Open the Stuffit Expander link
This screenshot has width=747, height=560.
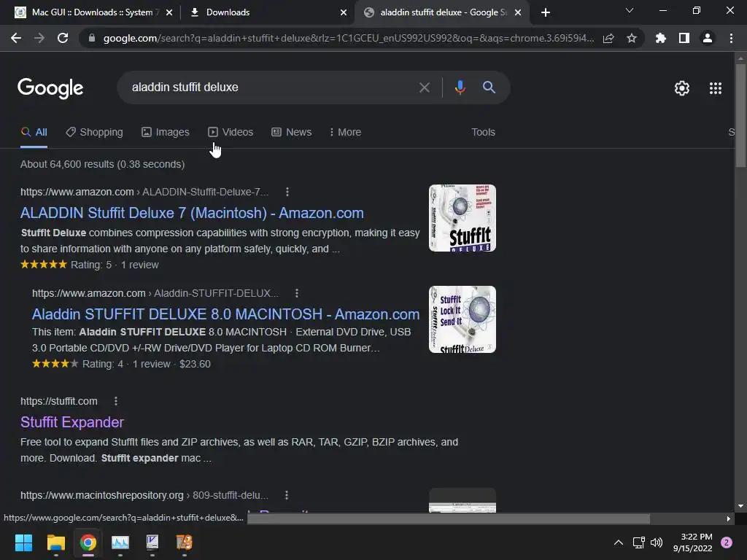[72, 422]
